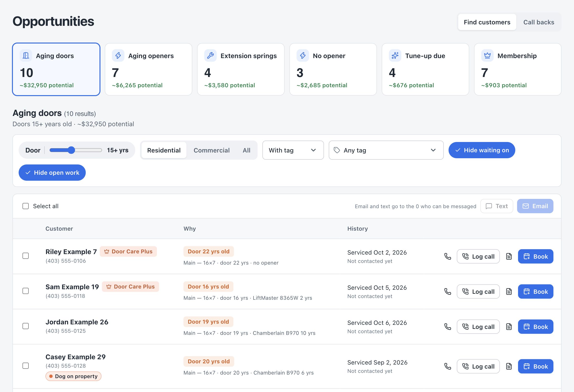Click the sparkle icon on Tune-up due card

(x=395, y=55)
